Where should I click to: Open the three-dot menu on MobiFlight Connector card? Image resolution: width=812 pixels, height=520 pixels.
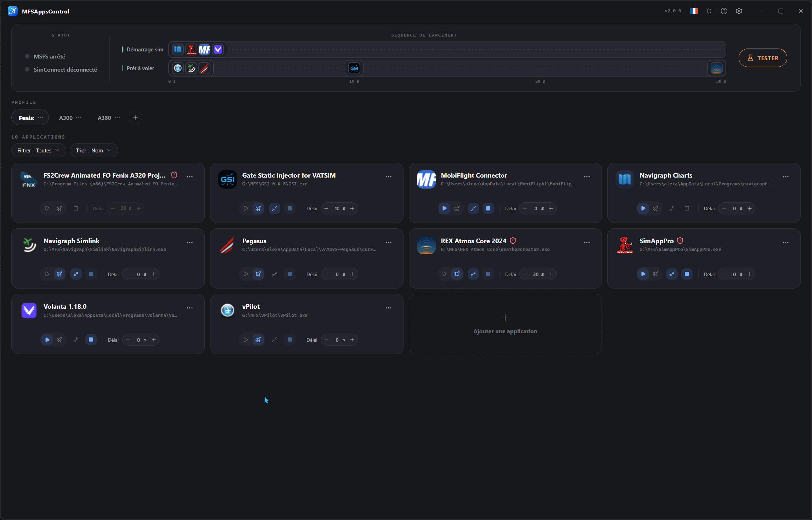click(x=587, y=177)
